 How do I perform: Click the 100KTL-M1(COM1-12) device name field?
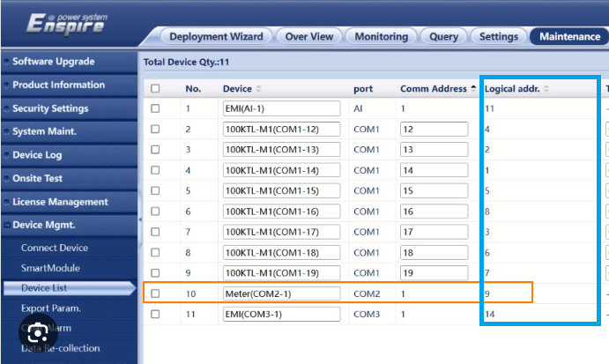(281, 129)
